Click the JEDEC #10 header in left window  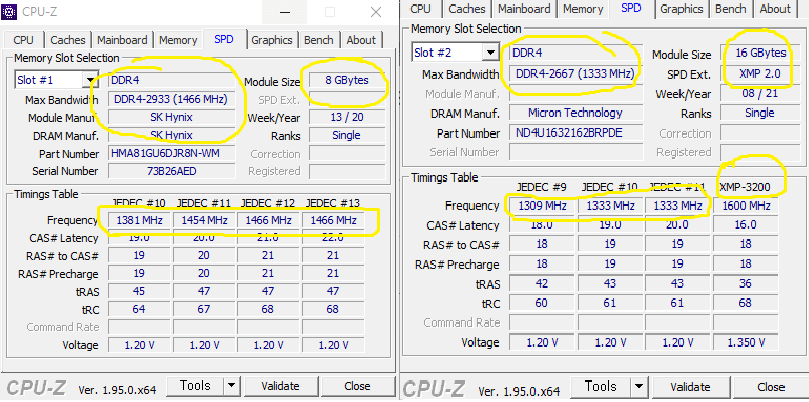click(138, 203)
